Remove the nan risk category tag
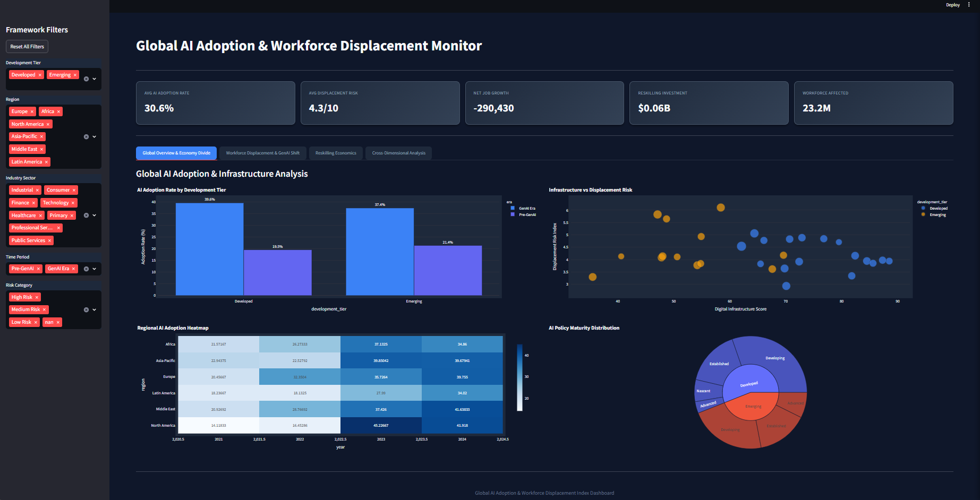 [x=58, y=322]
